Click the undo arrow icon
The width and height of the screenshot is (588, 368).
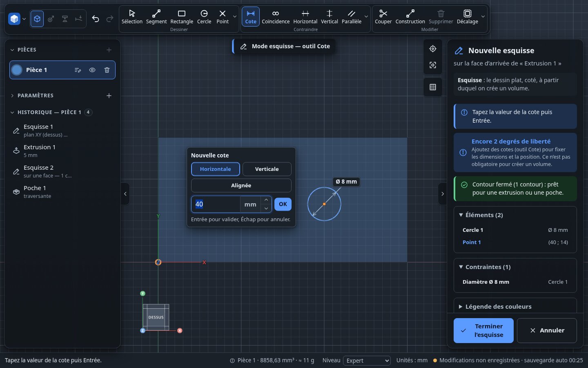coord(96,19)
